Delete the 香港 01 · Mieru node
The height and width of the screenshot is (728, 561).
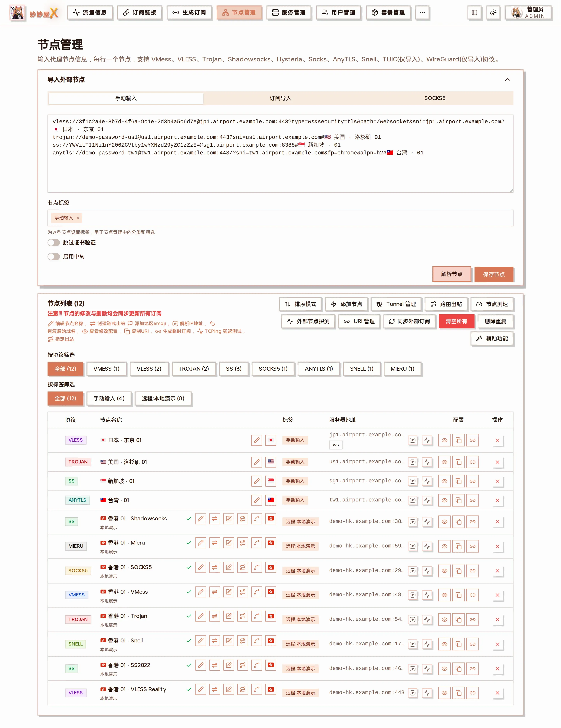coord(497,546)
